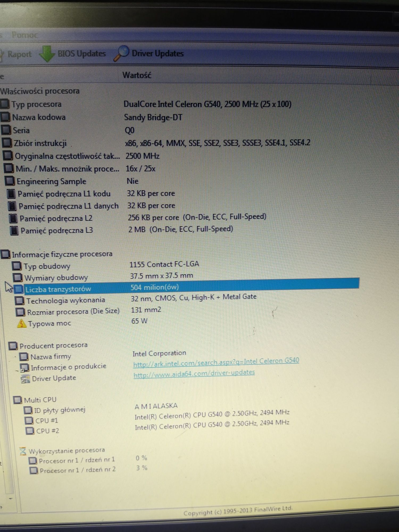Click the Technologia wykonania row icon
Image resolution: width=399 pixels, height=532 pixels.
(19, 301)
